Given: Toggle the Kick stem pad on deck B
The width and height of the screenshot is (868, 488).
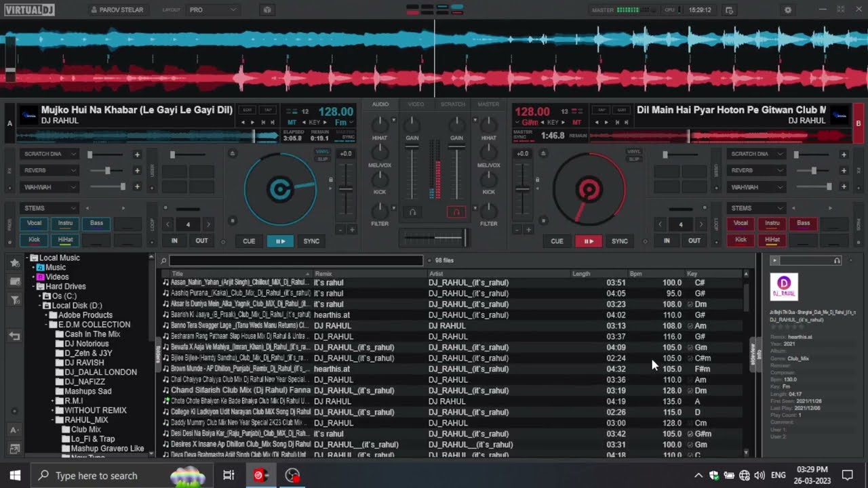Looking at the screenshot, I should coord(741,239).
